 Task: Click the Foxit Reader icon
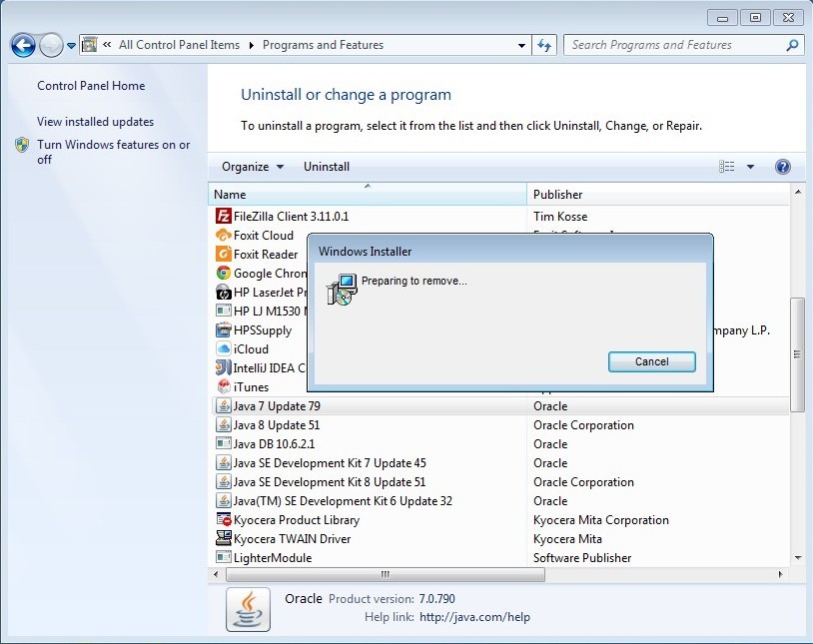tap(224, 254)
